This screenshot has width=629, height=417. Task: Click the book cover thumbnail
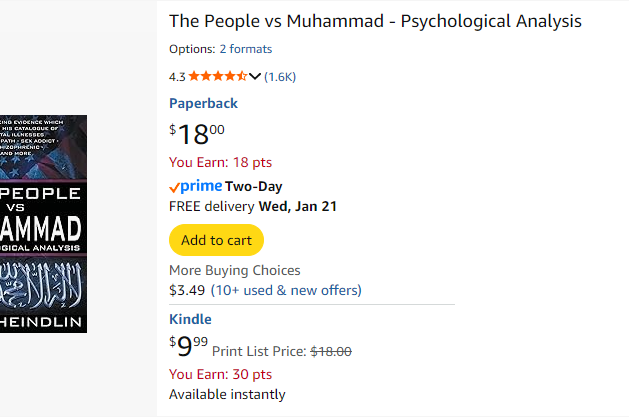click(x=43, y=224)
